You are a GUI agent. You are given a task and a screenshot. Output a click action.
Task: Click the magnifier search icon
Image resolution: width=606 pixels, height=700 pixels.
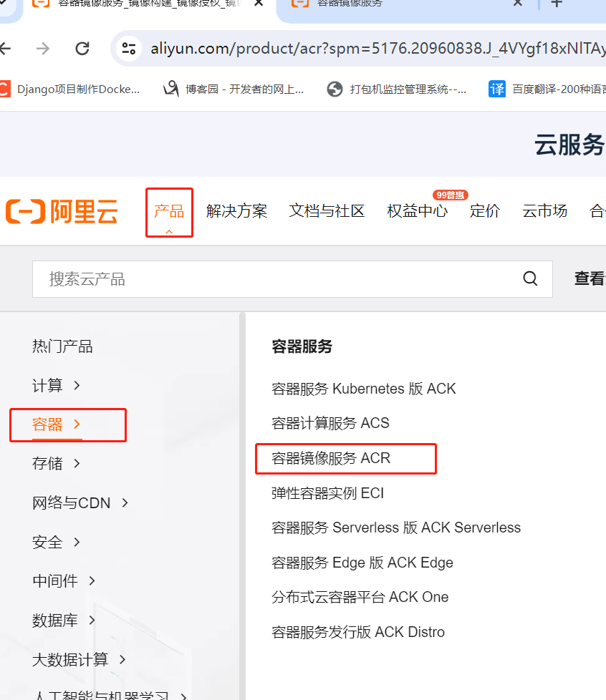tap(530, 278)
